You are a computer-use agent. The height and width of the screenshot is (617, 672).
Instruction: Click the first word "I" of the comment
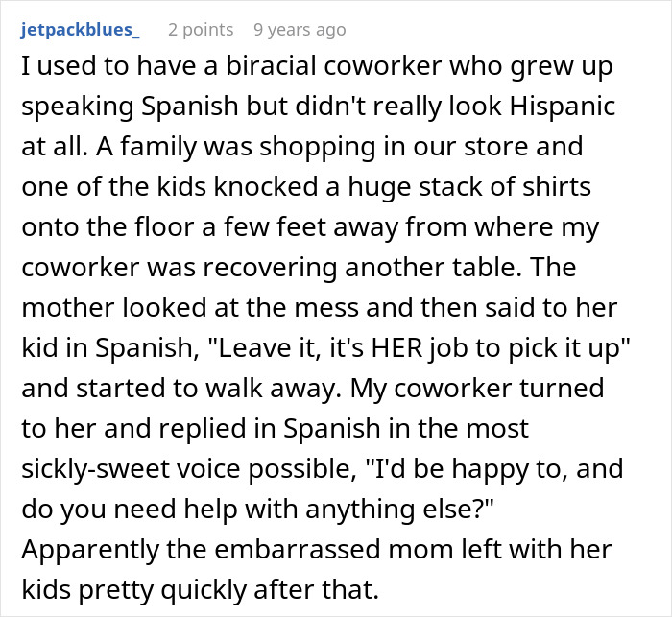coord(25,71)
